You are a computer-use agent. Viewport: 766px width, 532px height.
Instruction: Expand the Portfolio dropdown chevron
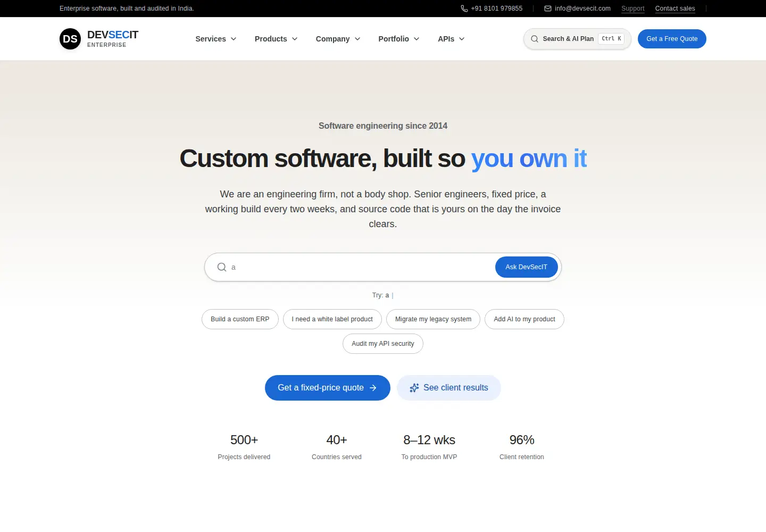(417, 39)
